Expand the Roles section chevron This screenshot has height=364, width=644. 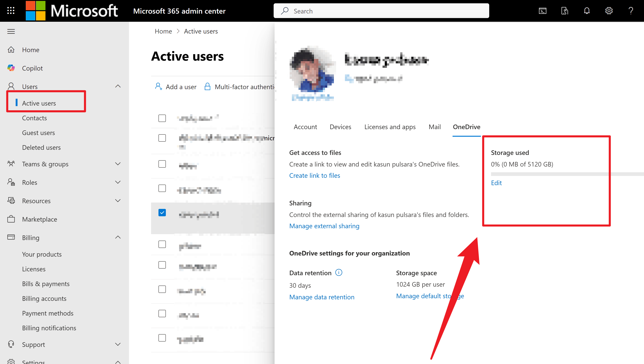(x=118, y=182)
